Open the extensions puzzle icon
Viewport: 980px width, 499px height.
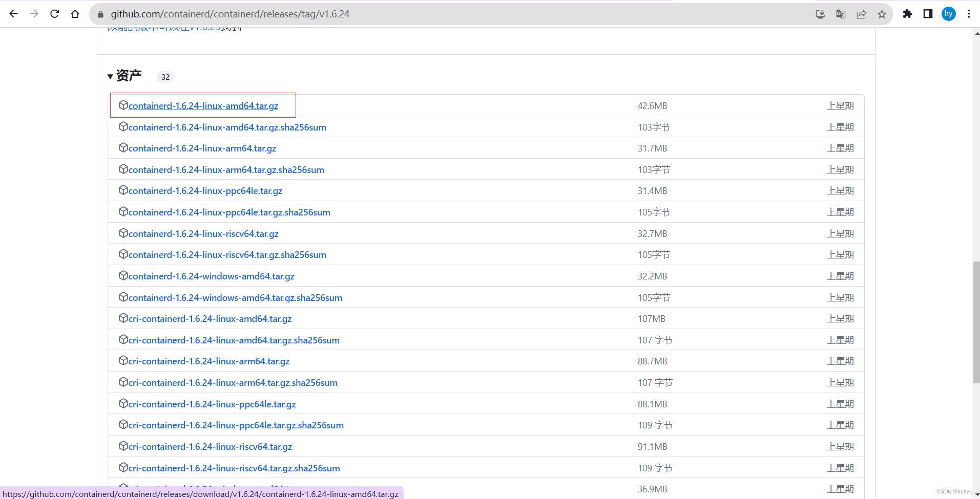click(x=907, y=14)
